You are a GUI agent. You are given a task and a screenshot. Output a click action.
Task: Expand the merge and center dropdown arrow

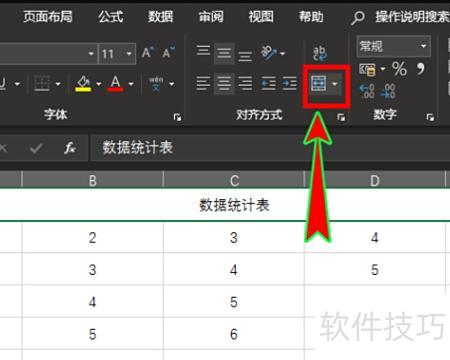tap(335, 84)
